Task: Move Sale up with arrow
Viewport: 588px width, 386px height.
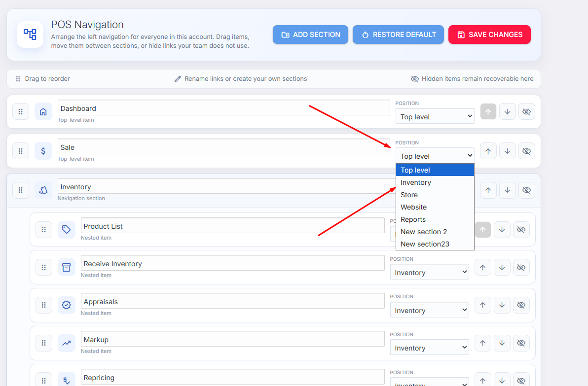Action: click(x=488, y=151)
